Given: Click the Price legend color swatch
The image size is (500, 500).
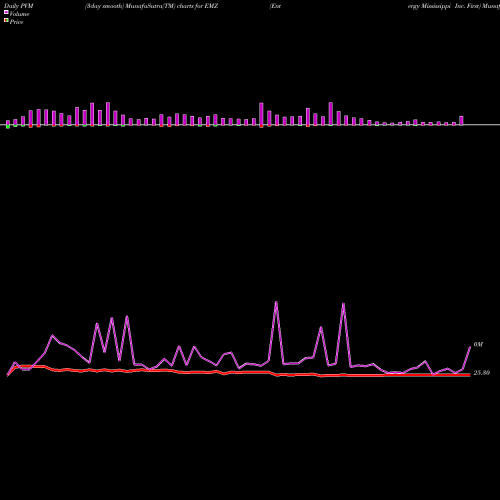Looking at the screenshot, I should pyautogui.click(x=6, y=21).
